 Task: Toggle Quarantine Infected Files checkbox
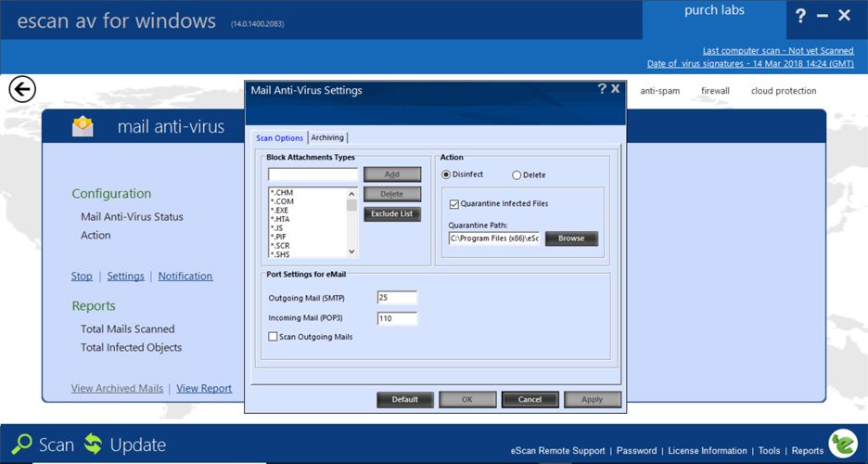click(x=453, y=204)
